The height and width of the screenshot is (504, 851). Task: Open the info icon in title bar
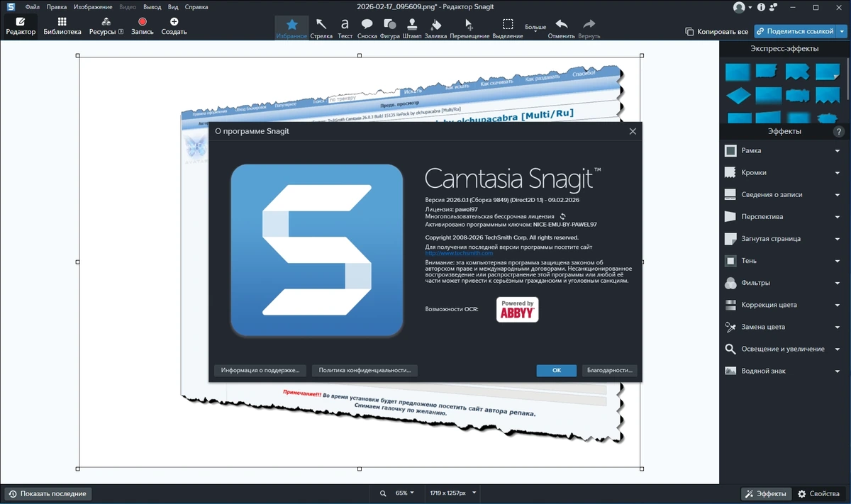coord(761,8)
